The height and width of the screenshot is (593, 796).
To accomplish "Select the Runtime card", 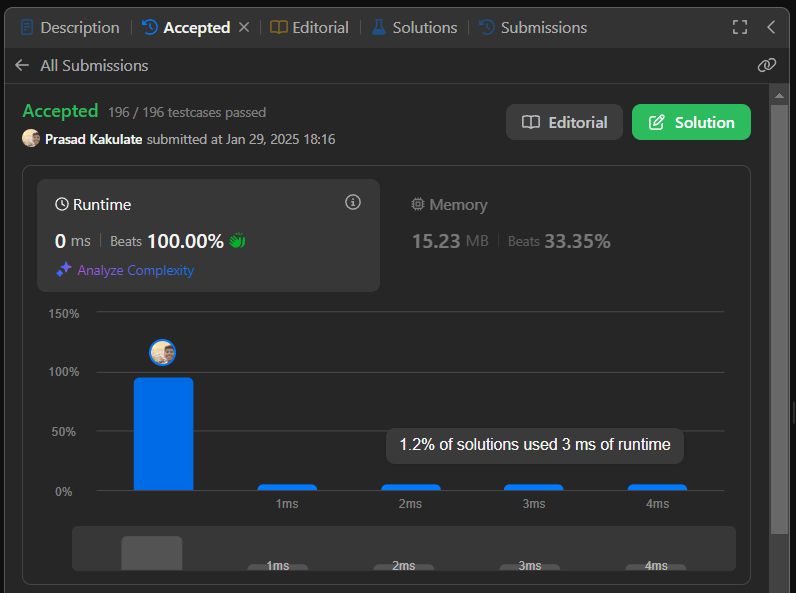I will [208, 235].
